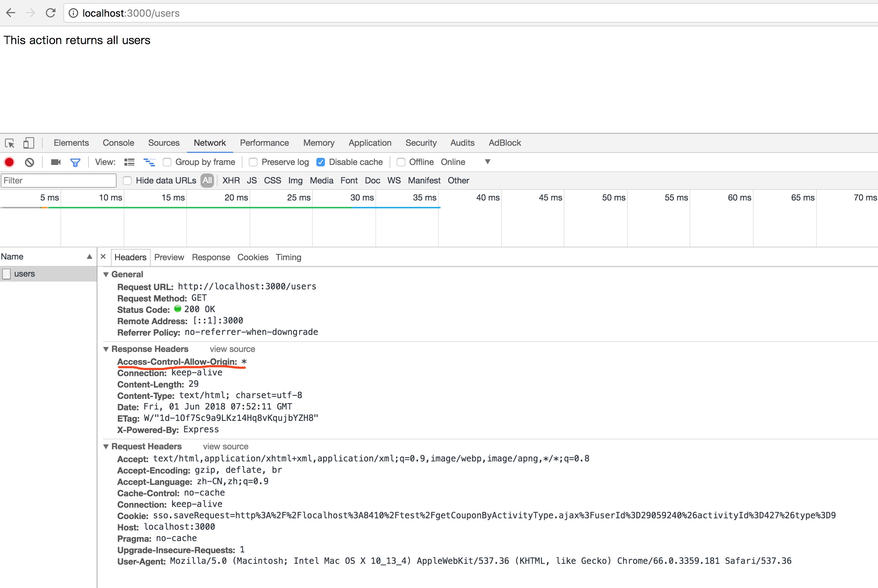Click inside the Filter input field

click(59, 180)
